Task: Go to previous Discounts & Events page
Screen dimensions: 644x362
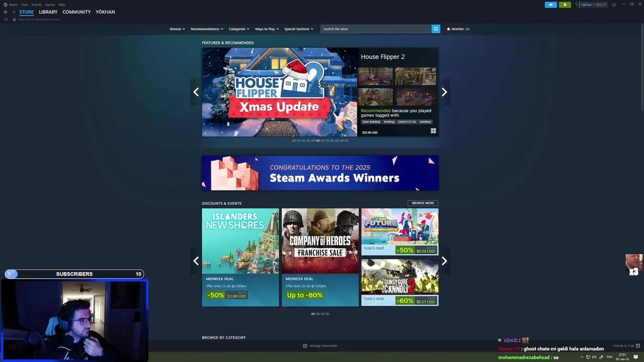Action: (x=196, y=261)
